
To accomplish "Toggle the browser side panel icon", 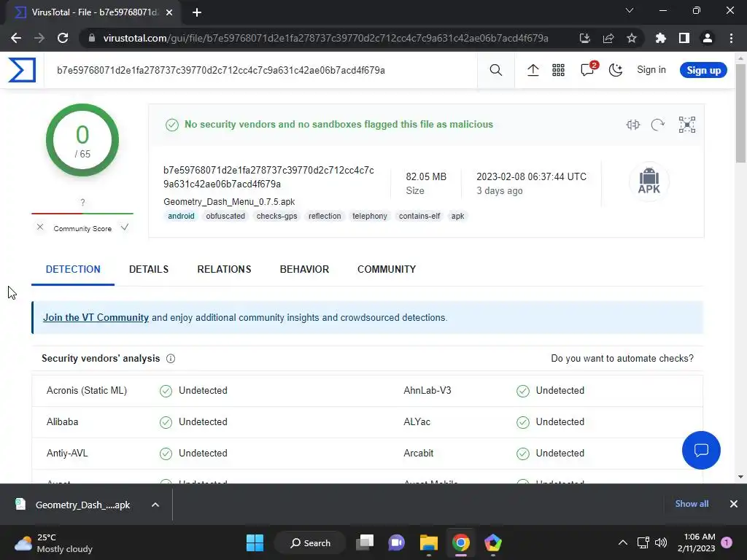I will click(684, 38).
